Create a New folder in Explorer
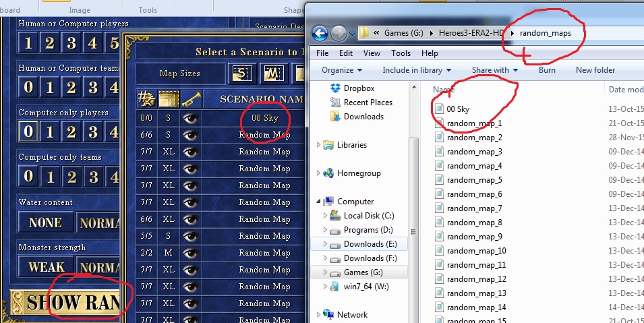The height and width of the screenshot is (323, 644). (x=595, y=70)
